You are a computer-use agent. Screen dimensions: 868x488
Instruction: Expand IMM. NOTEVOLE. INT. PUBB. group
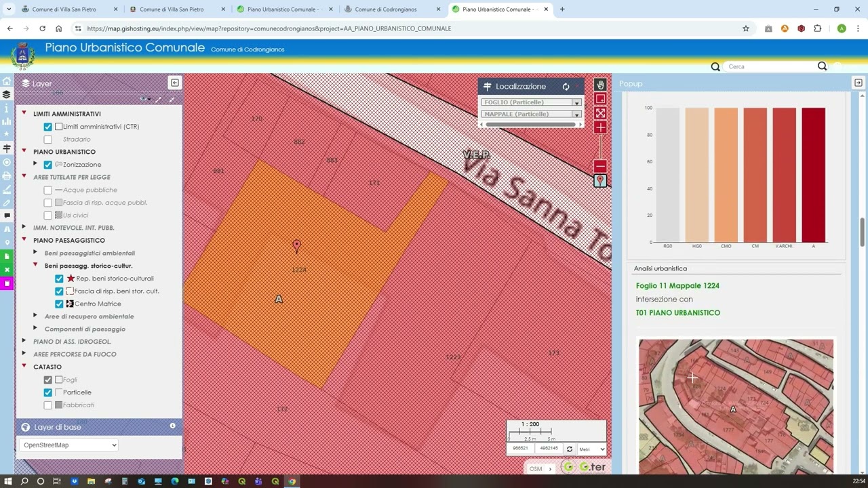(24, 227)
